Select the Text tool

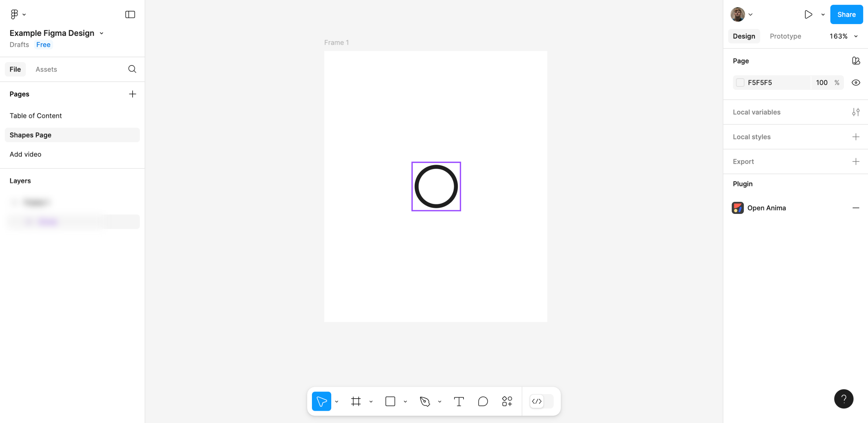[x=459, y=401]
